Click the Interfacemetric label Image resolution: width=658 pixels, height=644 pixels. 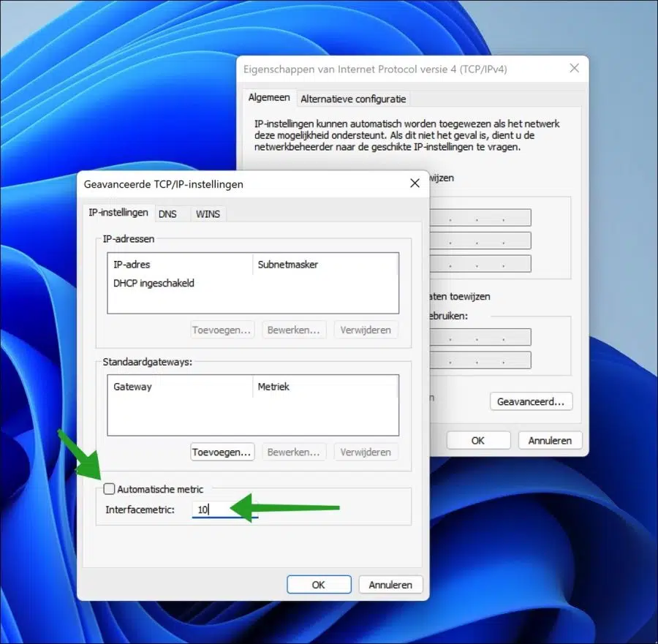pyautogui.click(x=140, y=509)
